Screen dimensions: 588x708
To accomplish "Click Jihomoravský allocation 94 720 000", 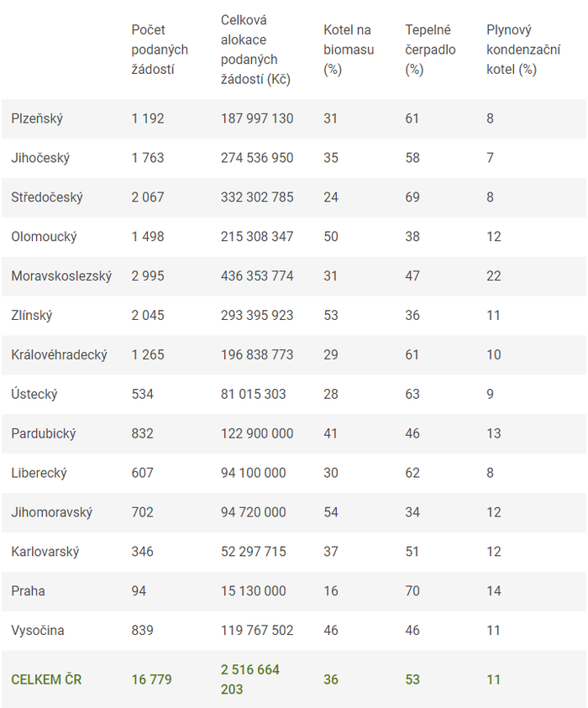I will 254,513.
